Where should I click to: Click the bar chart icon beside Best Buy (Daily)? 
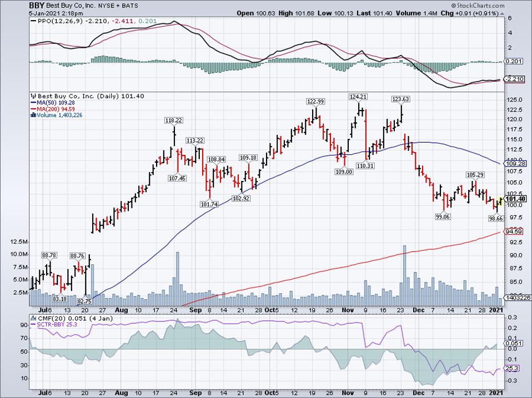click(x=33, y=96)
